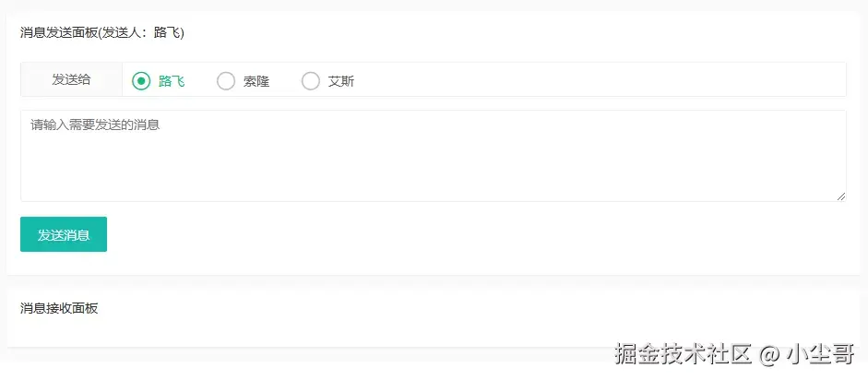This screenshot has height=380, width=868.
Task: Click the 索隆 recipient label text
Action: [256, 82]
